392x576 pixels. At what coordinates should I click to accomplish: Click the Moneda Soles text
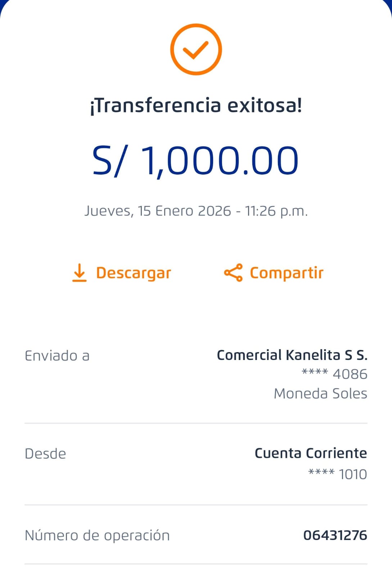click(x=320, y=393)
